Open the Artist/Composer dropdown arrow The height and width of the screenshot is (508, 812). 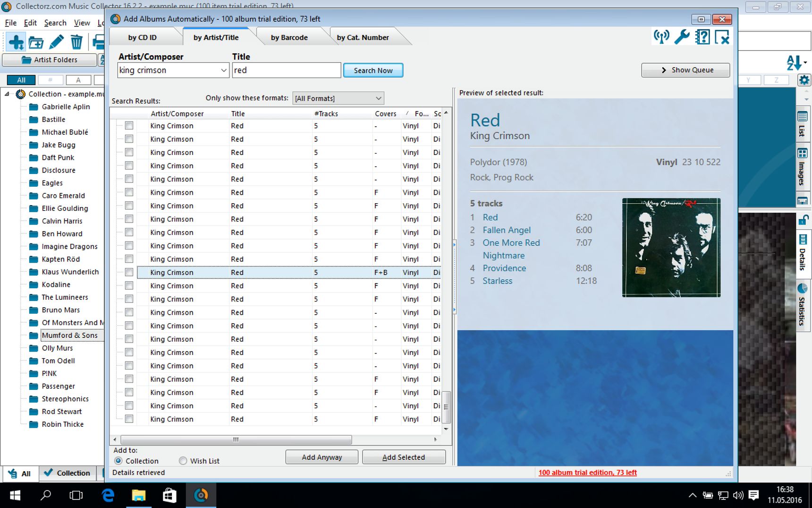click(224, 70)
